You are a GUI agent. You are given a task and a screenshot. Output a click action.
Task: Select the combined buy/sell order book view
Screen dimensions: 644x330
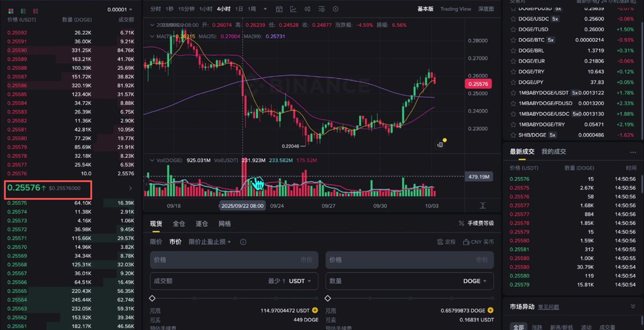[x=11, y=11]
